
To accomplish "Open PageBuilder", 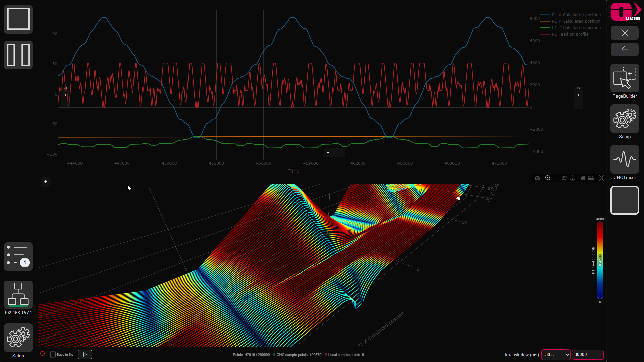I will (625, 78).
